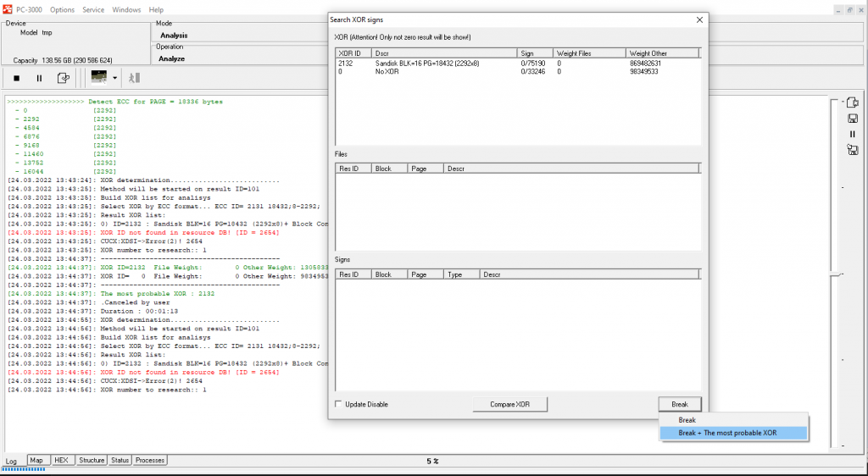
Task: Open the Service menu
Action: click(93, 9)
